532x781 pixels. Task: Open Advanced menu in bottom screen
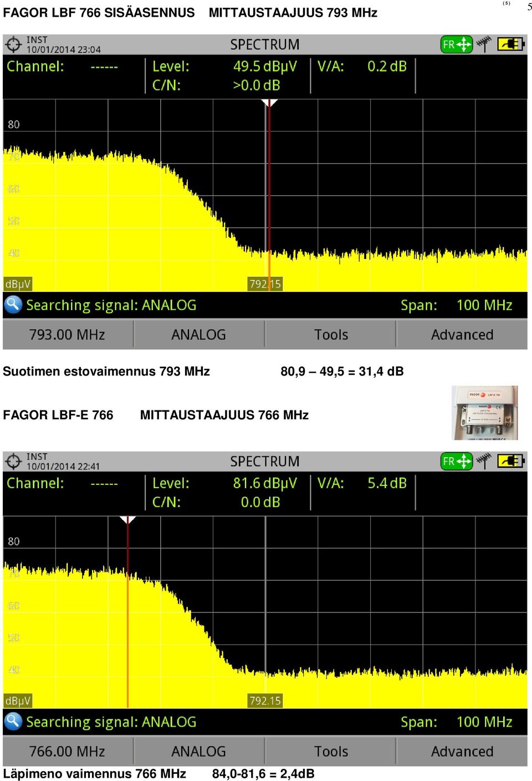pyautogui.click(x=462, y=752)
